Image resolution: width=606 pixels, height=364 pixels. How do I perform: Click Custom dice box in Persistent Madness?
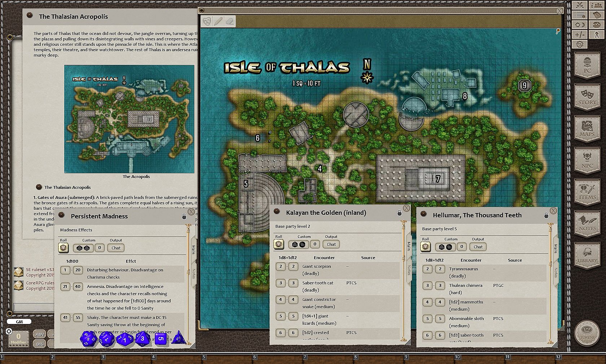(83, 248)
